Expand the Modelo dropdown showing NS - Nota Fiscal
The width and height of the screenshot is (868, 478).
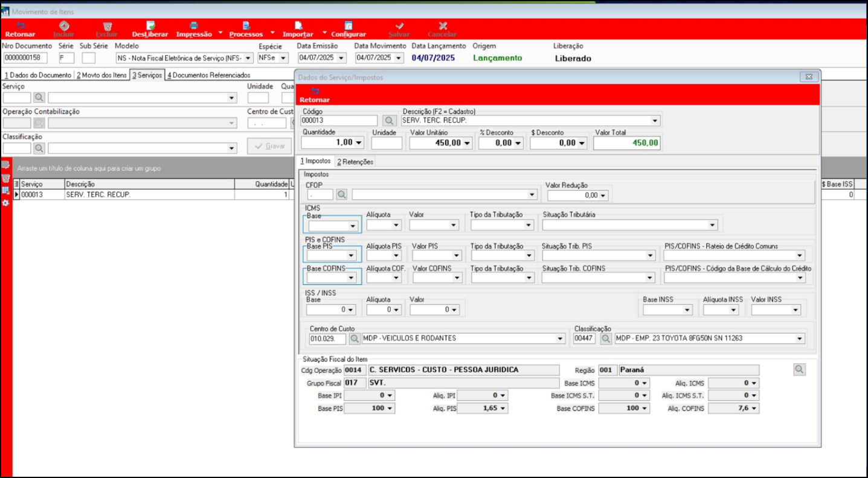248,59
